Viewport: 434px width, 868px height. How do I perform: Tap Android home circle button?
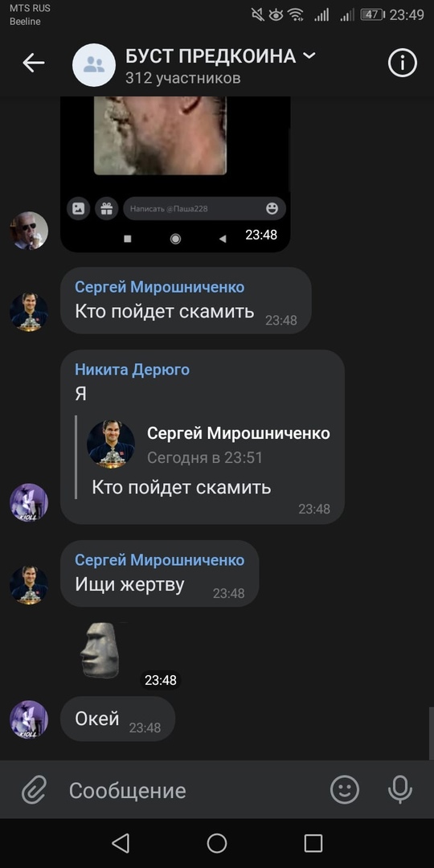pos(217,843)
